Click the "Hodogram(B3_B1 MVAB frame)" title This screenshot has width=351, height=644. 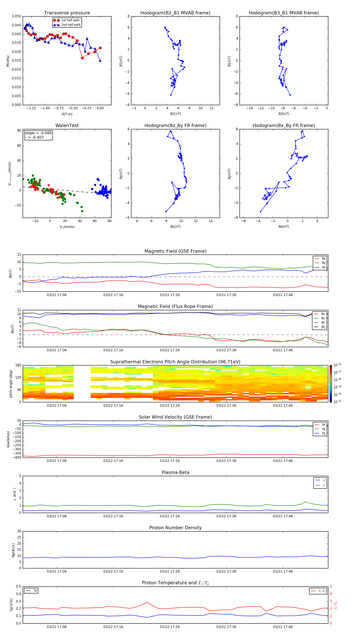pyautogui.click(x=284, y=13)
